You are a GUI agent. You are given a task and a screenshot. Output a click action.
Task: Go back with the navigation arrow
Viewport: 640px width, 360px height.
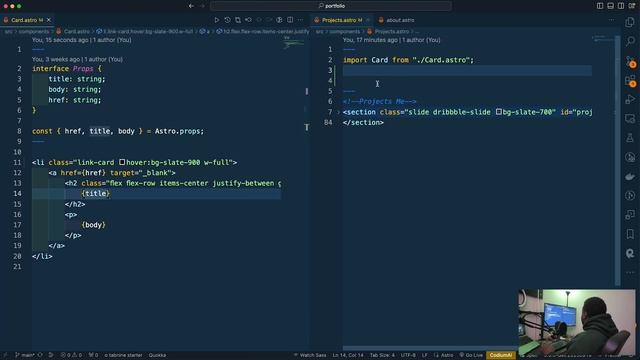point(191,6)
